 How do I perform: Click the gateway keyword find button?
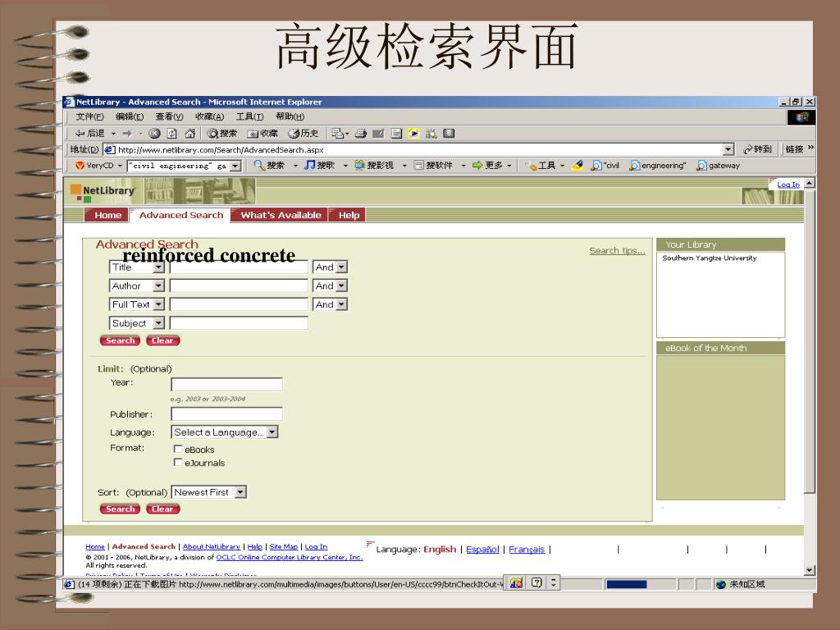pyautogui.click(x=719, y=166)
